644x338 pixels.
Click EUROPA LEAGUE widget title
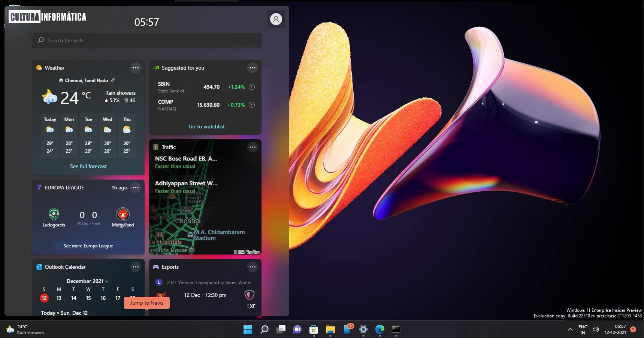[64, 188]
